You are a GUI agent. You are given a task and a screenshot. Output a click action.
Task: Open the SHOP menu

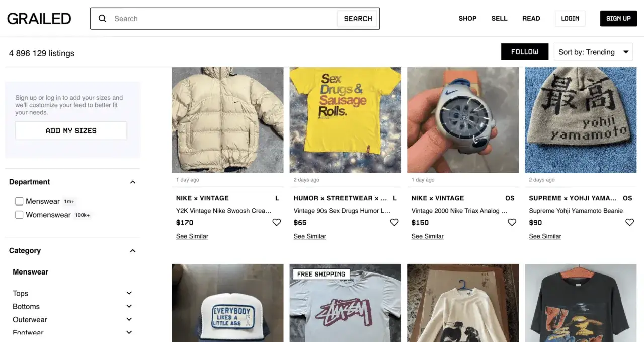pyautogui.click(x=467, y=19)
